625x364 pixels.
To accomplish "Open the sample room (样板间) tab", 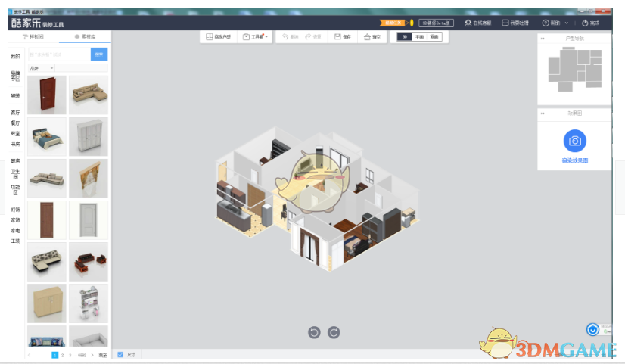I will [33, 36].
